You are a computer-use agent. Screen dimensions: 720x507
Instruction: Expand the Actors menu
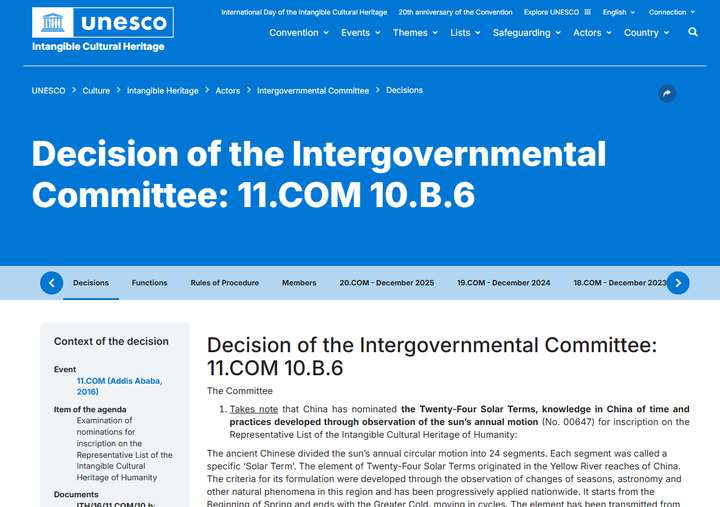coord(592,33)
